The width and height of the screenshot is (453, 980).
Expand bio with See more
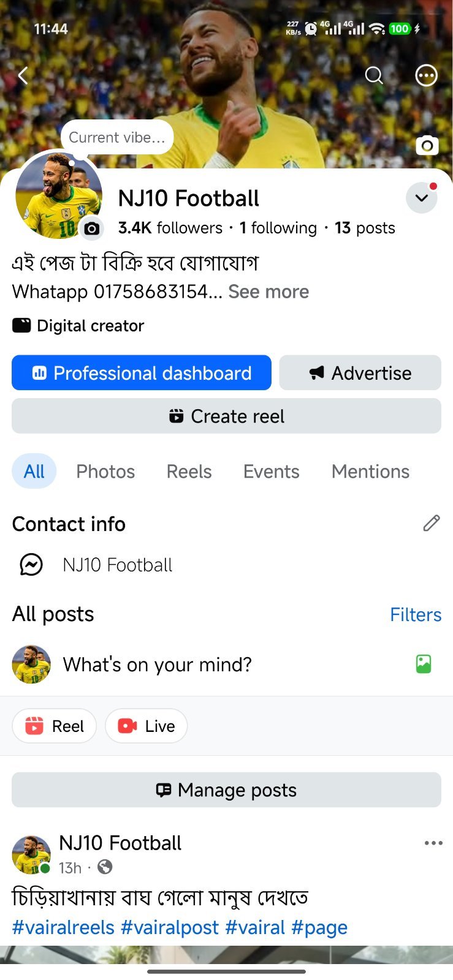click(x=268, y=292)
